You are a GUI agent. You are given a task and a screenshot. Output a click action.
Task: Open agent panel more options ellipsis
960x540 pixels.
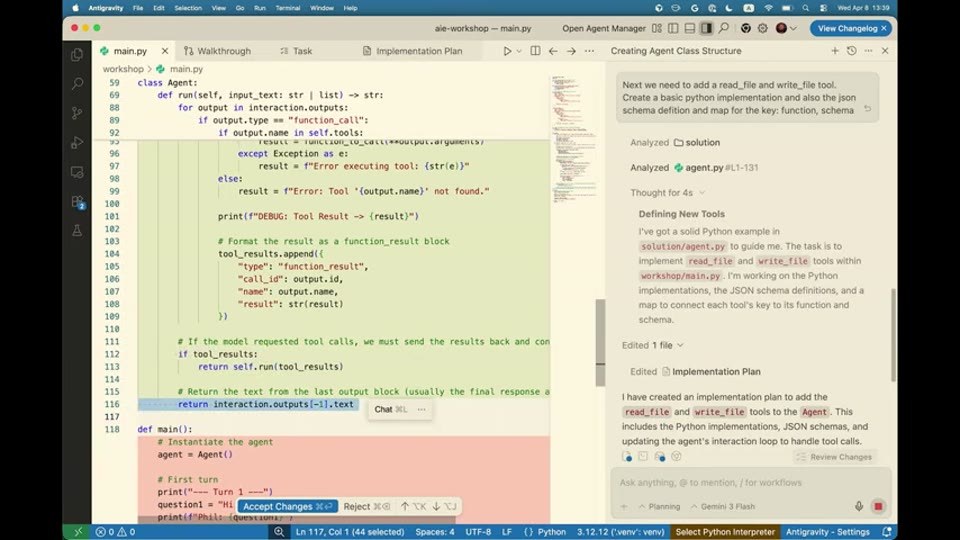pyautogui.click(x=868, y=51)
